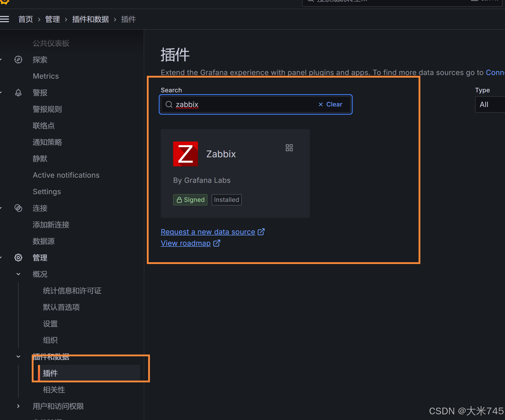Open 统计信息和许可证 in sidebar
Viewport: 505px width, 420px height.
click(x=72, y=291)
